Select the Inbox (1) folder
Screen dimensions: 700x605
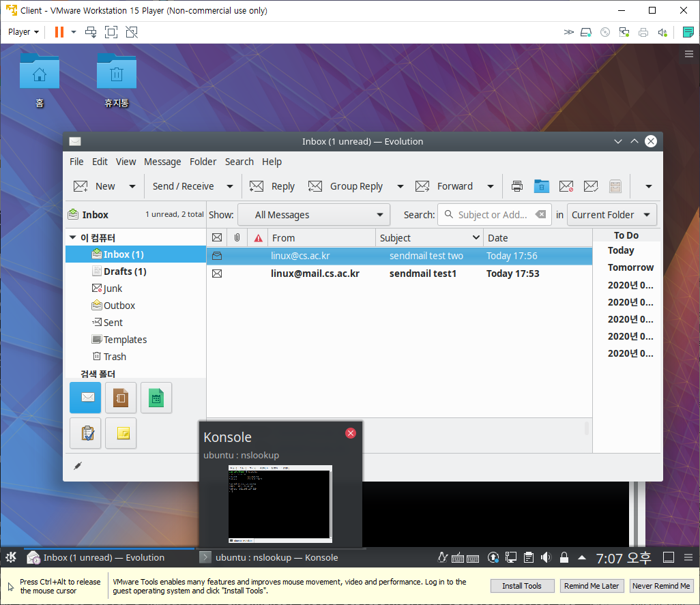point(136,254)
